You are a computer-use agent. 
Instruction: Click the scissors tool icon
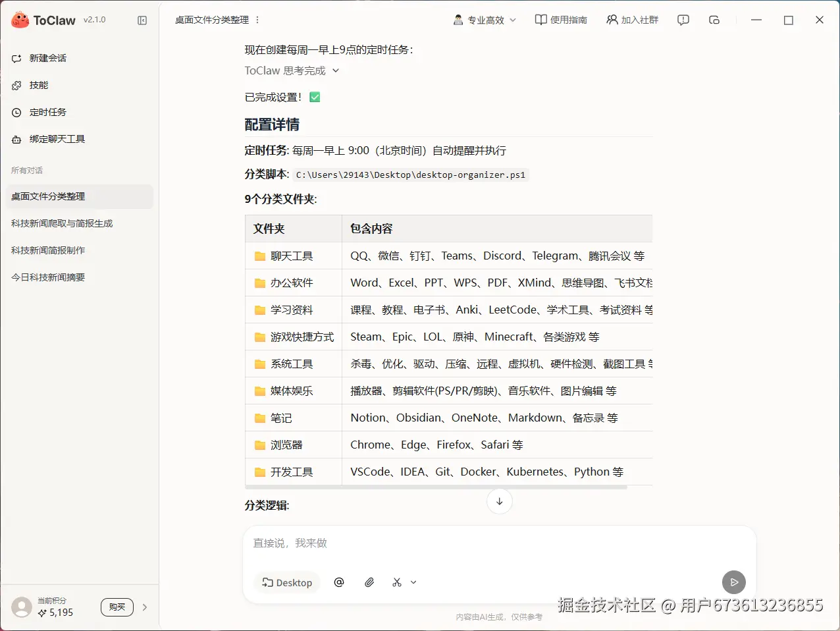[x=397, y=582]
